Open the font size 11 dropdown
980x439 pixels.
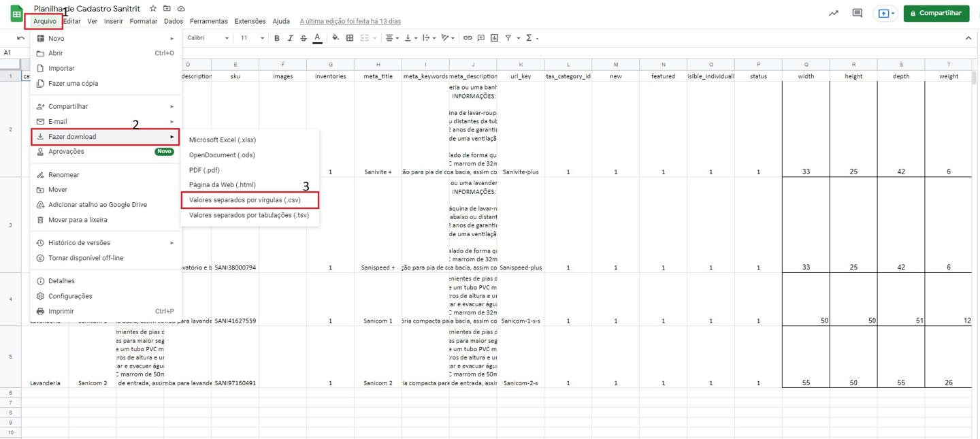(252, 38)
